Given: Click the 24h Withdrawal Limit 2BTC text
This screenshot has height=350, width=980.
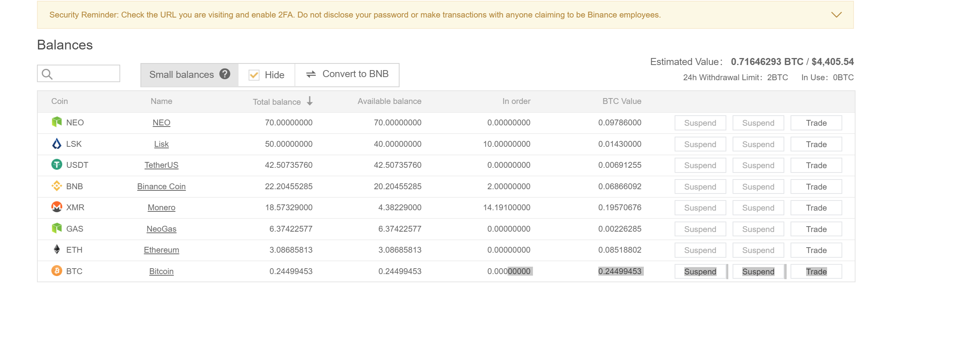Looking at the screenshot, I should [x=735, y=77].
